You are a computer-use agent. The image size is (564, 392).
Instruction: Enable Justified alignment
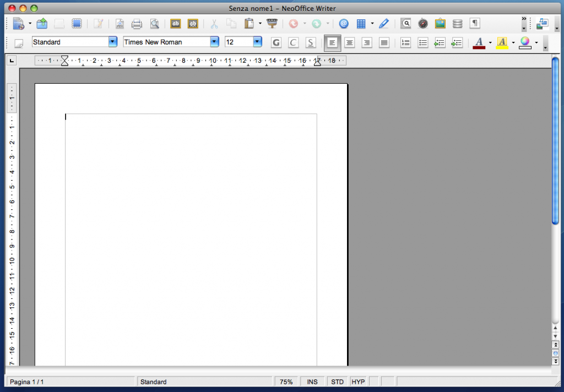click(x=384, y=43)
